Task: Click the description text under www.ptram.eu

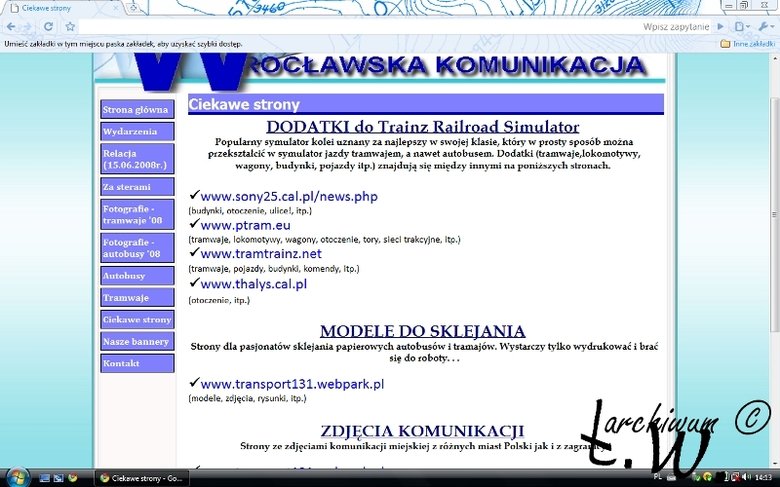Action: [324, 240]
